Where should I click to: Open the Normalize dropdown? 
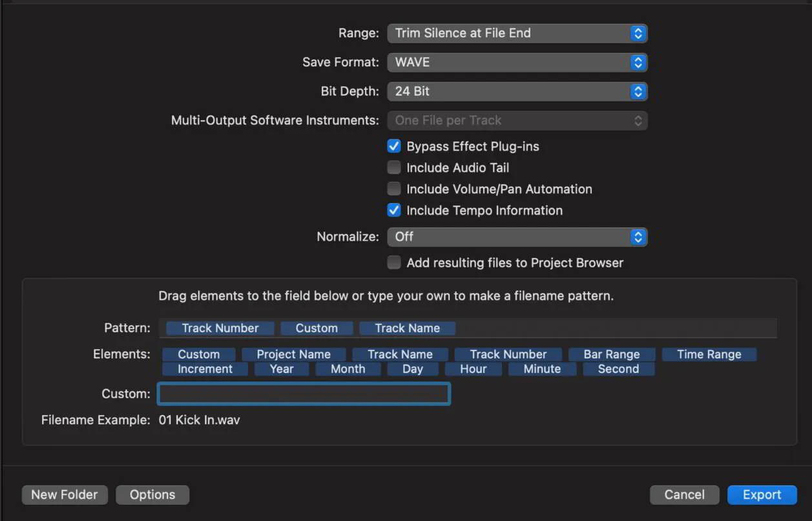tap(517, 237)
